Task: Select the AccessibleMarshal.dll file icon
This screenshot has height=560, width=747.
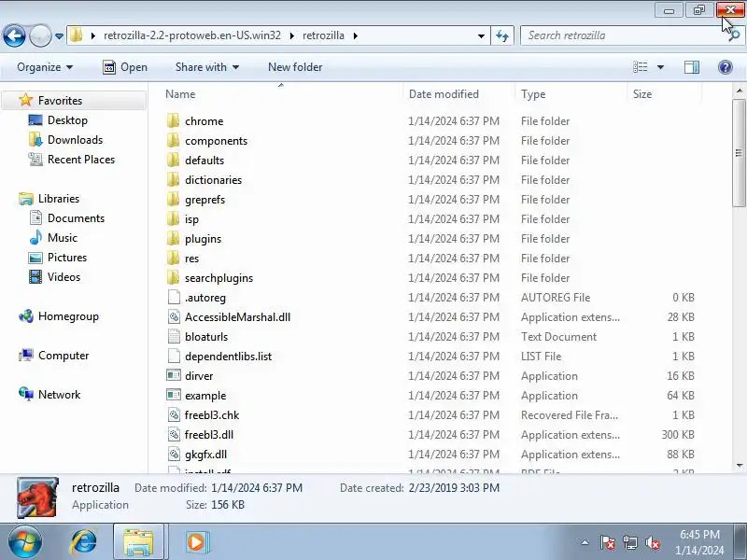Action: (174, 316)
